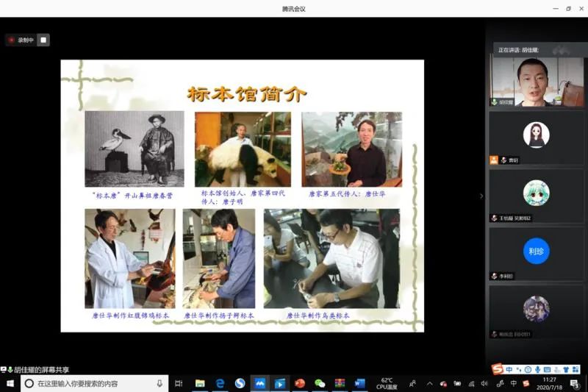Click the red 录制中 recording indicator
This screenshot has width=588, height=392.
[21, 40]
